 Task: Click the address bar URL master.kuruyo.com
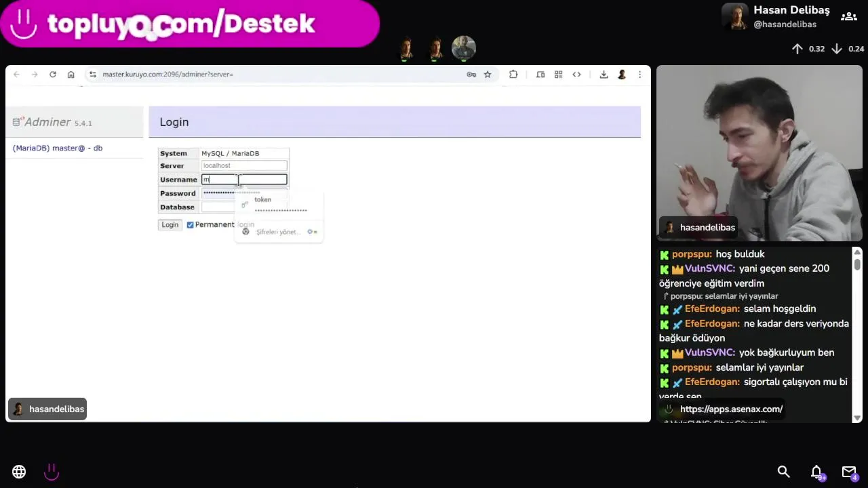coord(167,75)
